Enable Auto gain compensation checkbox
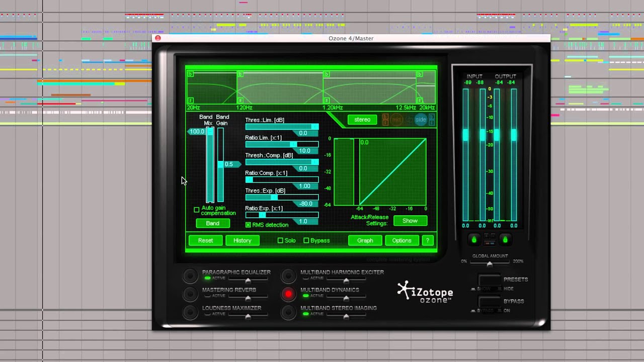644x362 pixels. click(197, 210)
